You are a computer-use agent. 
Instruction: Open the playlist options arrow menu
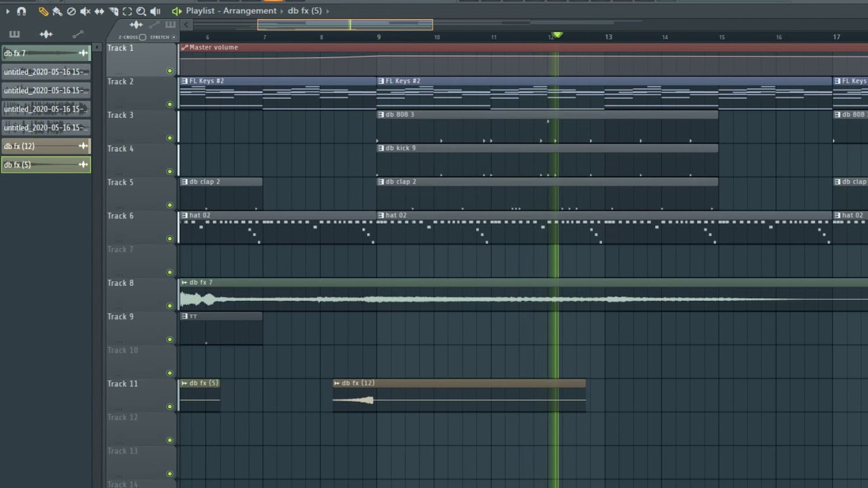click(7, 11)
